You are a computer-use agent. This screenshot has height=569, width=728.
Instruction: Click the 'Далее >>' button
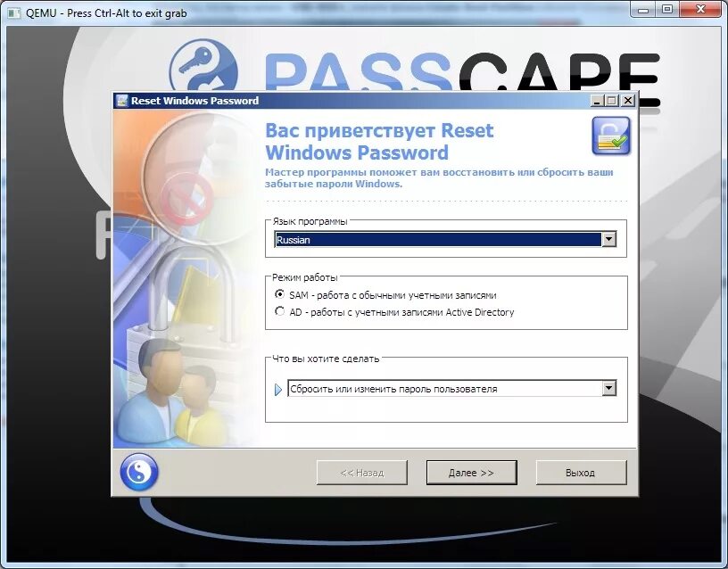tap(471, 473)
